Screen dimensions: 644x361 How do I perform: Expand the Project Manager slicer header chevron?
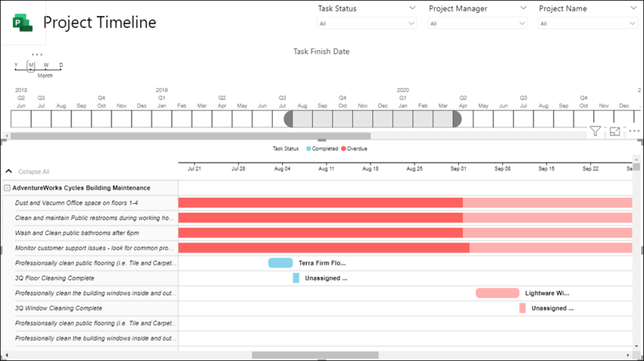coord(523,8)
